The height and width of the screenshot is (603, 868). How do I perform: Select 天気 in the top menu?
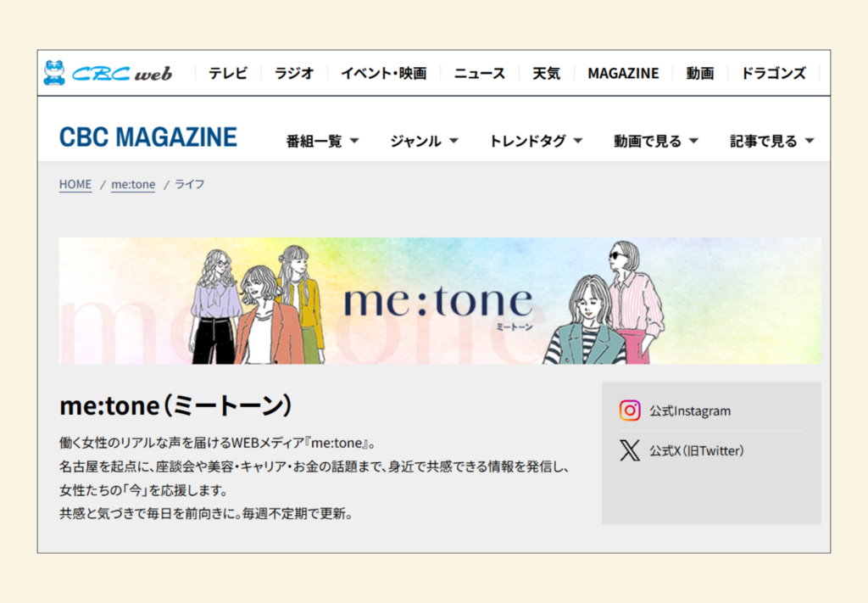point(546,73)
